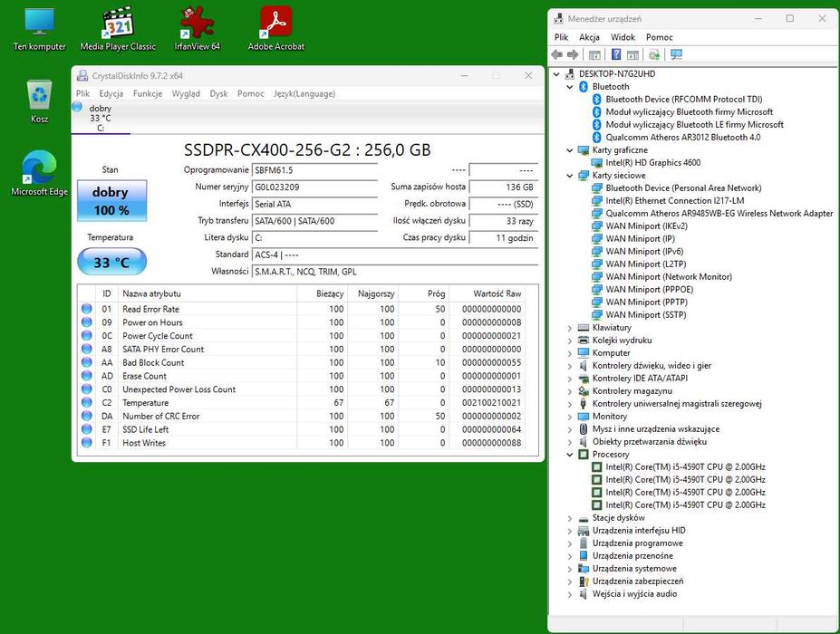Collapse the Karty graficzne category
This screenshot has width=840, height=634.
(x=570, y=150)
